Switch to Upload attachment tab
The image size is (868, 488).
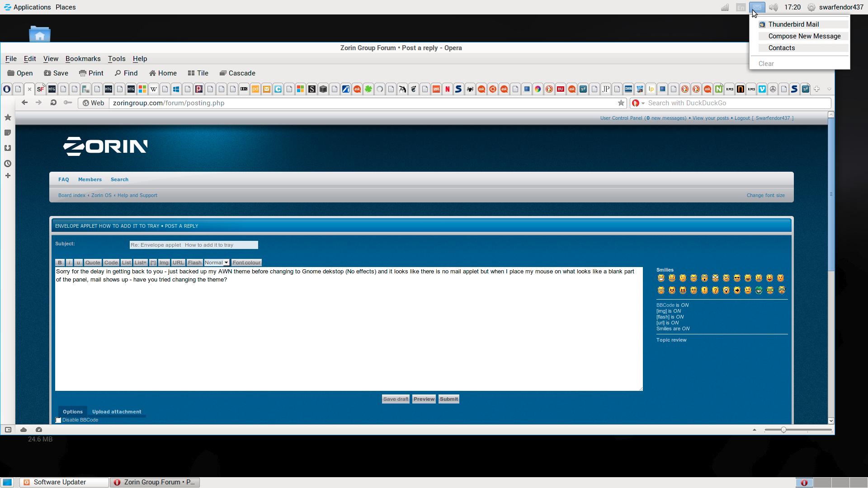tap(117, 412)
